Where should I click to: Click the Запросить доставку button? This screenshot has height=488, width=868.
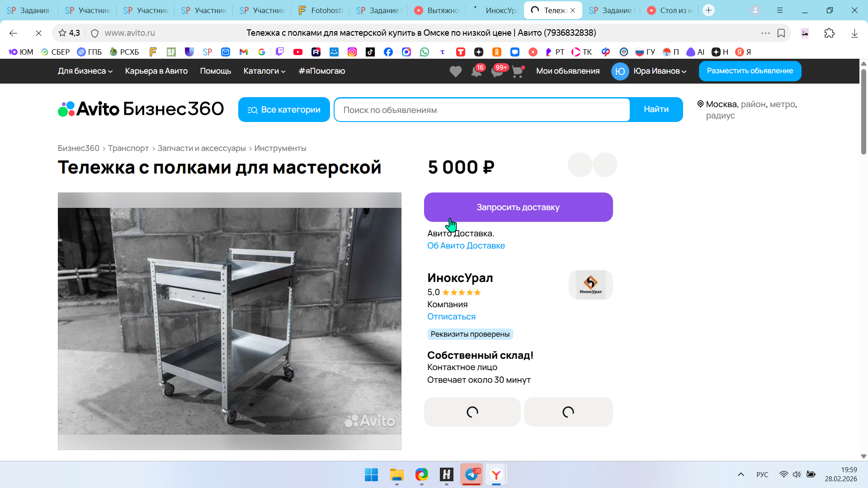point(518,207)
